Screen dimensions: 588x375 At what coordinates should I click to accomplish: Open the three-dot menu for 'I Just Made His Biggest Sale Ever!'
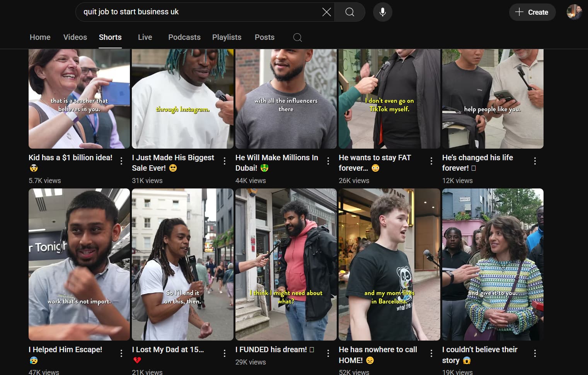coord(225,161)
